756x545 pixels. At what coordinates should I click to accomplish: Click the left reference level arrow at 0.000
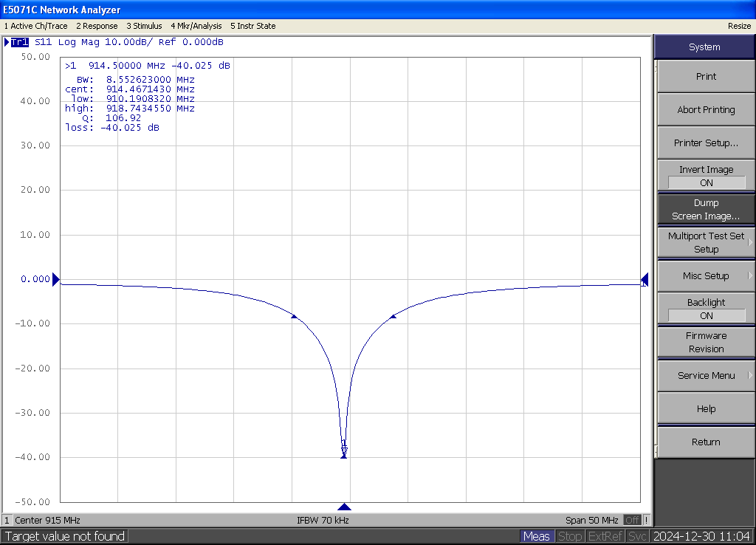[x=56, y=279]
